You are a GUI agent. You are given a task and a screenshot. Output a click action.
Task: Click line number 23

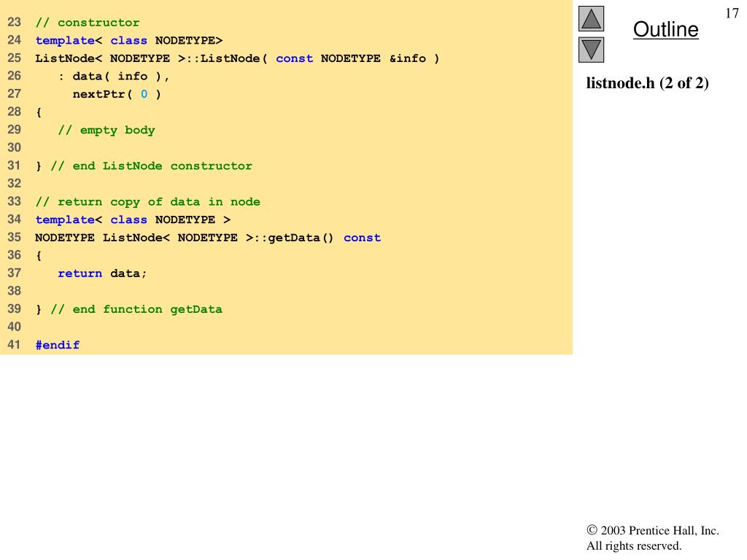coord(15,22)
